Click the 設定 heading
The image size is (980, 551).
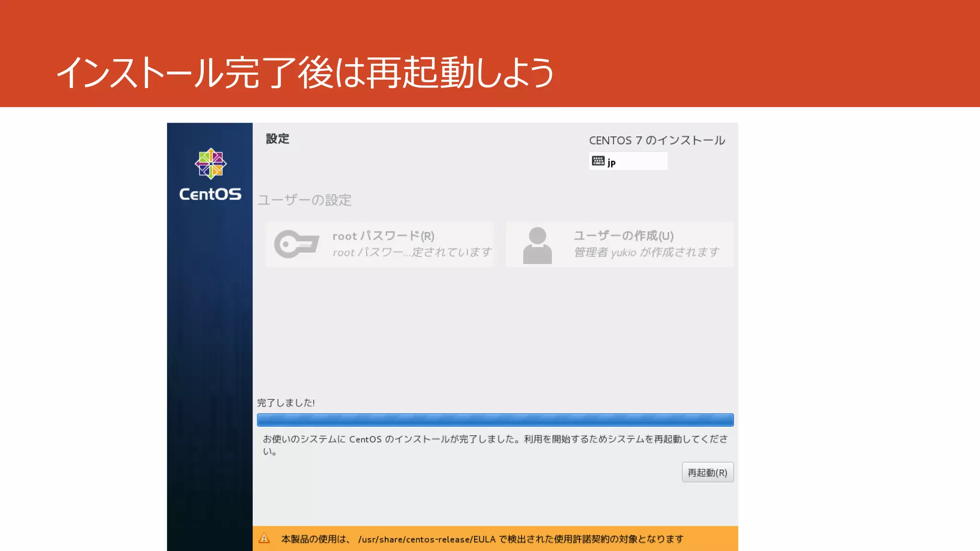pyautogui.click(x=278, y=139)
